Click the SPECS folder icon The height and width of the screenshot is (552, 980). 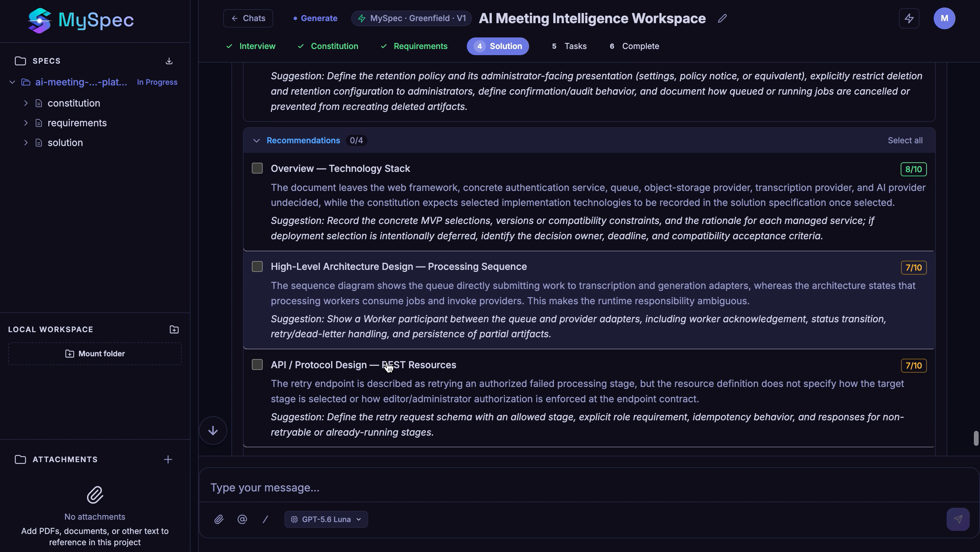(20, 61)
